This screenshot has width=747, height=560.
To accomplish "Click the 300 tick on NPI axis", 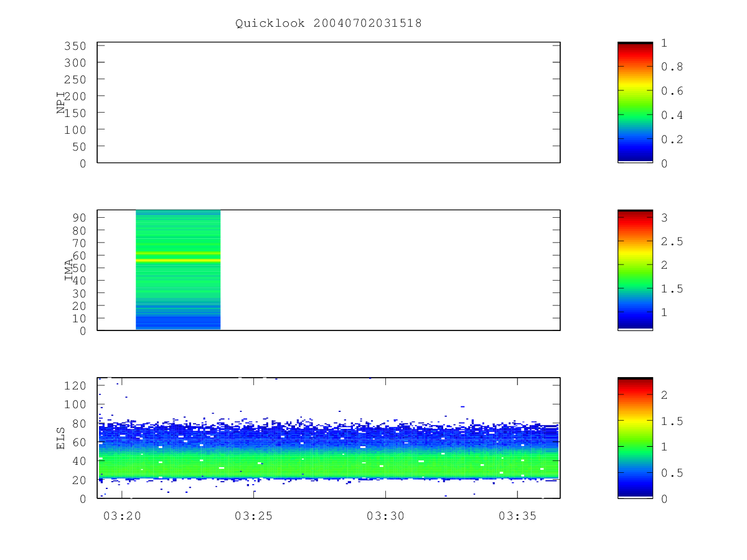I will click(75, 63).
